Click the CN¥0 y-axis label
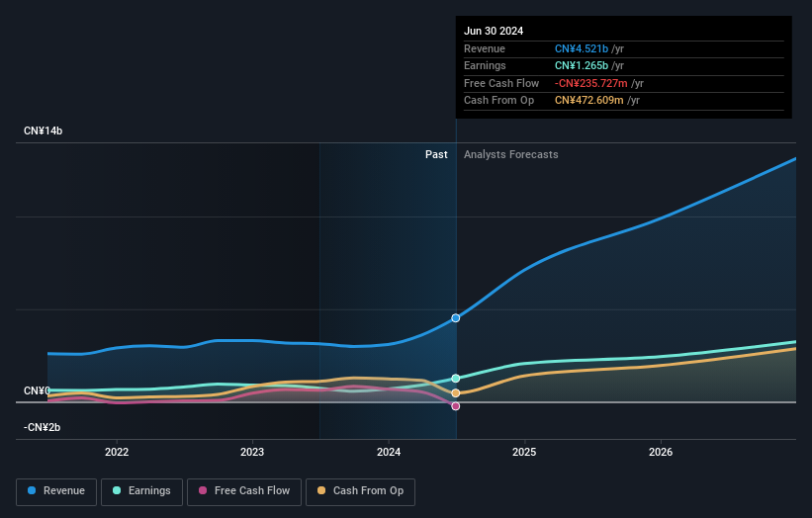Image resolution: width=812 pixels, height=518 pixels. (37, 390)
